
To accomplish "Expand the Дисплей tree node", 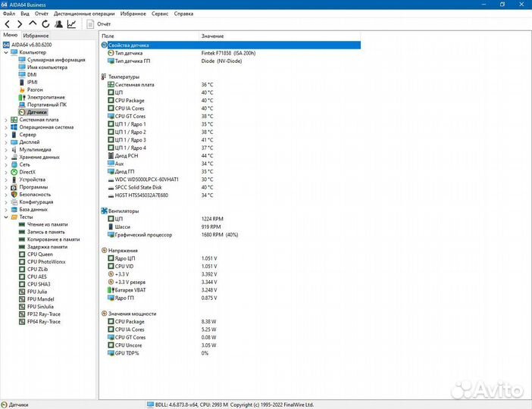I will pyautogui.click(x=6, y=142).
